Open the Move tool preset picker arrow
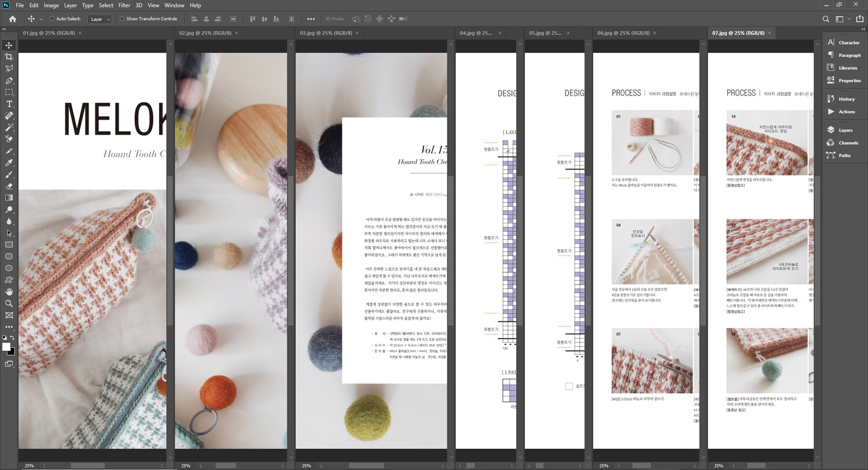Screen dimensions: 868x470 point(41,19)
